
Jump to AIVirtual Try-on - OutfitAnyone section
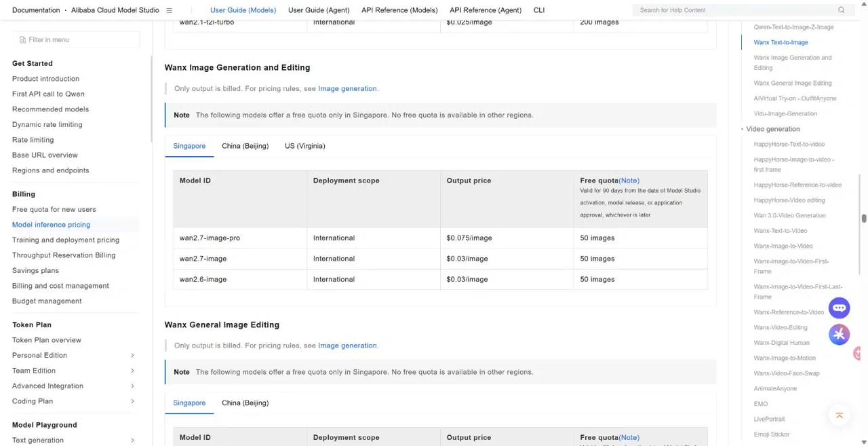[x=795, y=98]
